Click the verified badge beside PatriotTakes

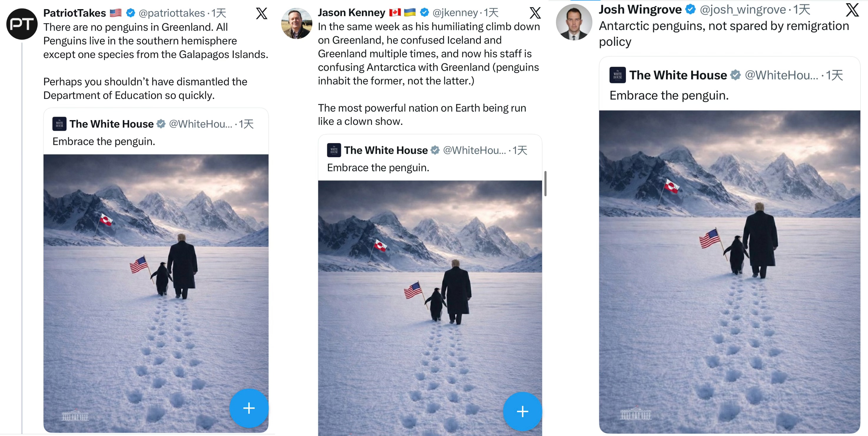(131, 13)
